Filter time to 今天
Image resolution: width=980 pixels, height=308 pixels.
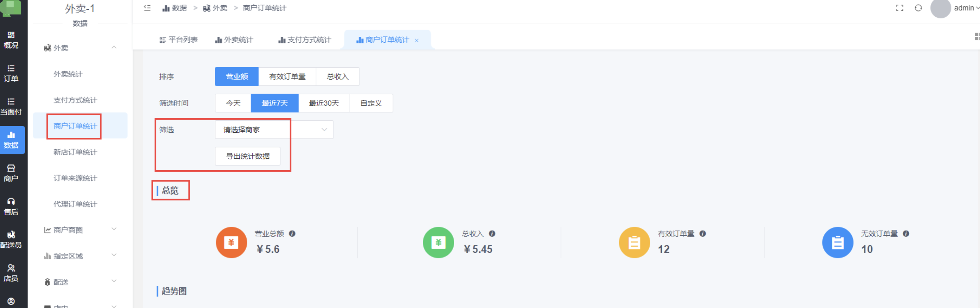click(x=233, y=103)
